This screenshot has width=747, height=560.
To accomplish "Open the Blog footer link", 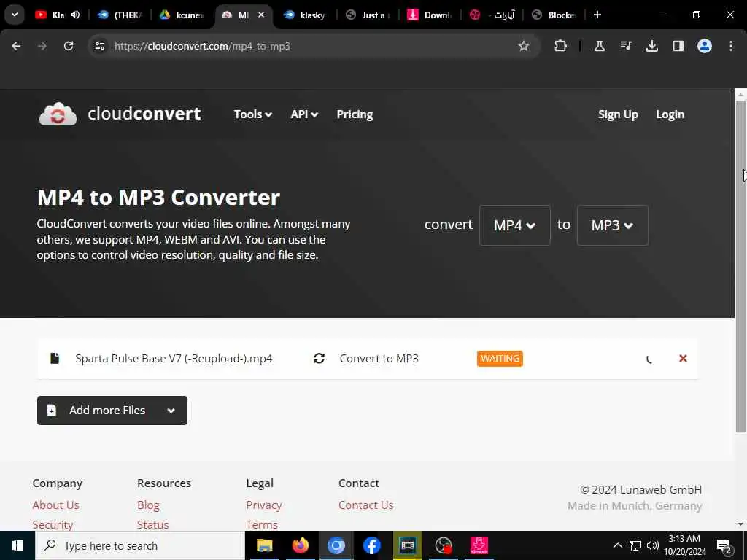I will (x=148, y=505).
